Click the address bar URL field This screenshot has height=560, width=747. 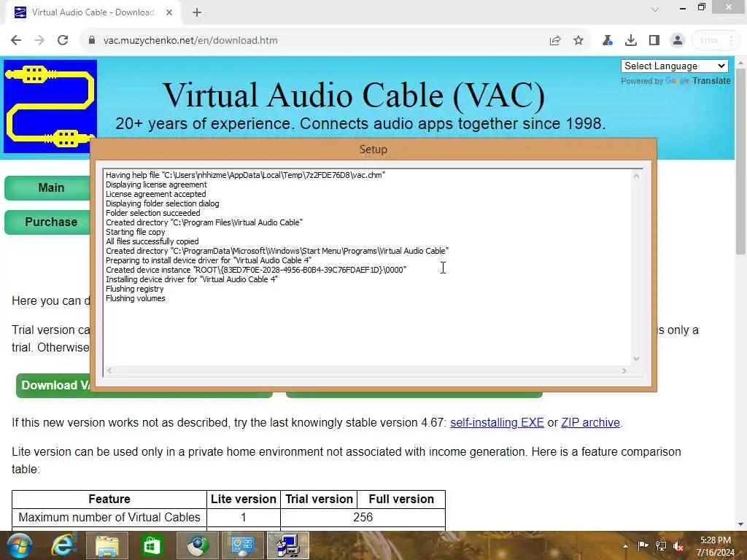coord(314,41)
